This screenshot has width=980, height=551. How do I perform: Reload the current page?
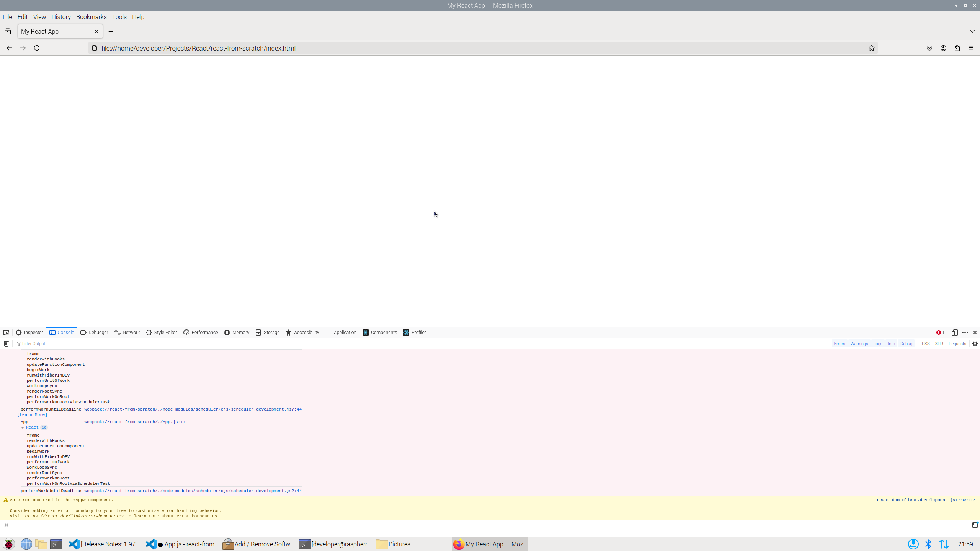37,48
